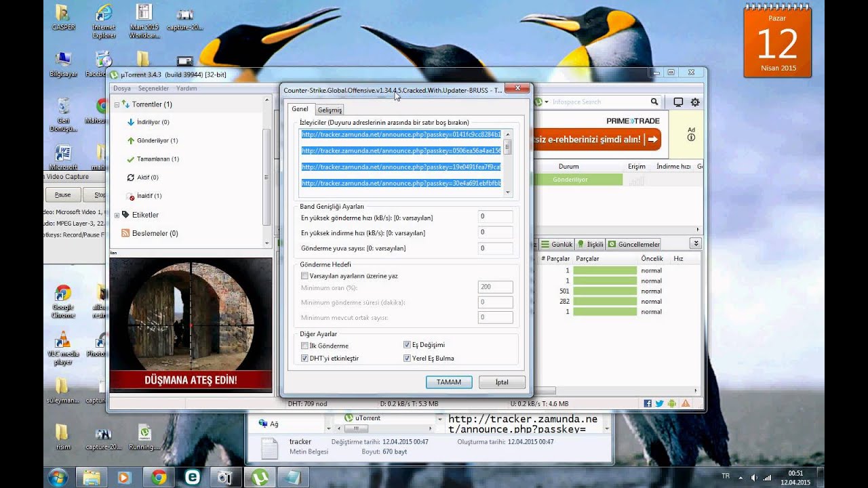Open the risim folder on desktop
The width and height of the screenshot is (868, 488).
tap(62, 438)
